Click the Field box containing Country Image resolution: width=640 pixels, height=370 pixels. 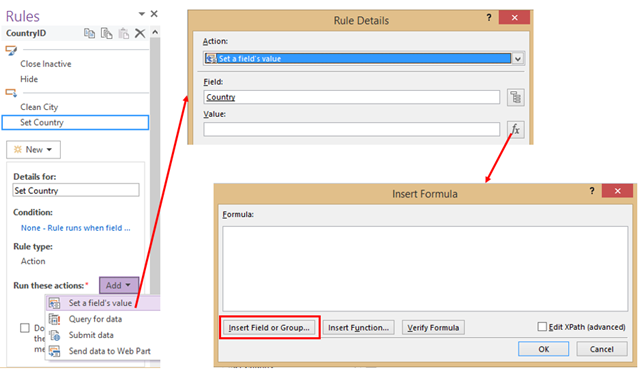tap(351, 97)
